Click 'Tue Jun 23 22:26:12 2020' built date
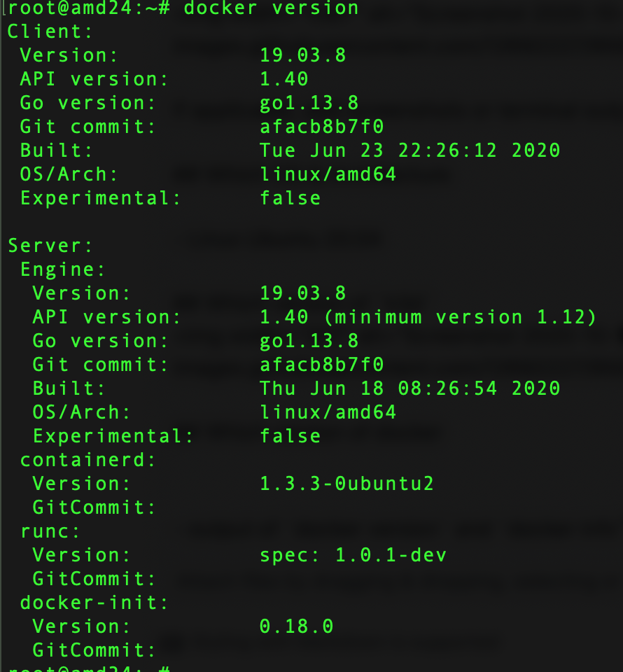Screen dimensions: 623x672 click(x=410, y=150)
